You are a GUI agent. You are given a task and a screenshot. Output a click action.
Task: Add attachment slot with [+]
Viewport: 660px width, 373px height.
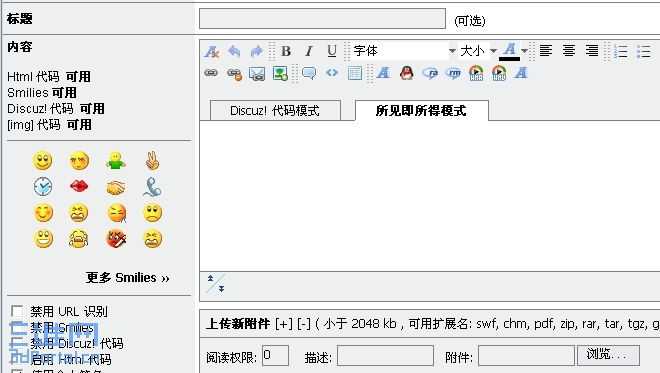[284, 324]
